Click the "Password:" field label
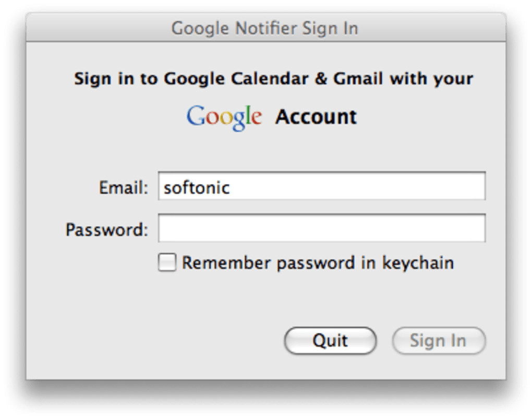This screenshot has height=419, width=532. coord(106,230)
